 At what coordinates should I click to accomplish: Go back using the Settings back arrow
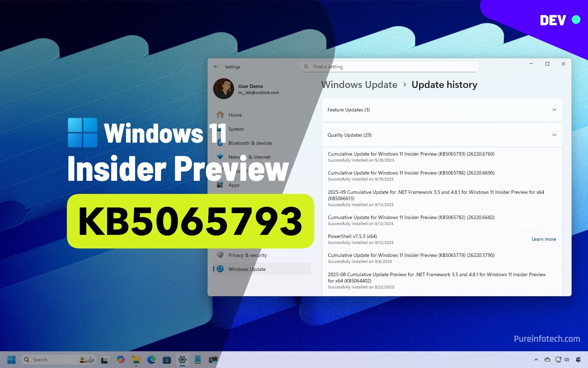coord(216,67)
